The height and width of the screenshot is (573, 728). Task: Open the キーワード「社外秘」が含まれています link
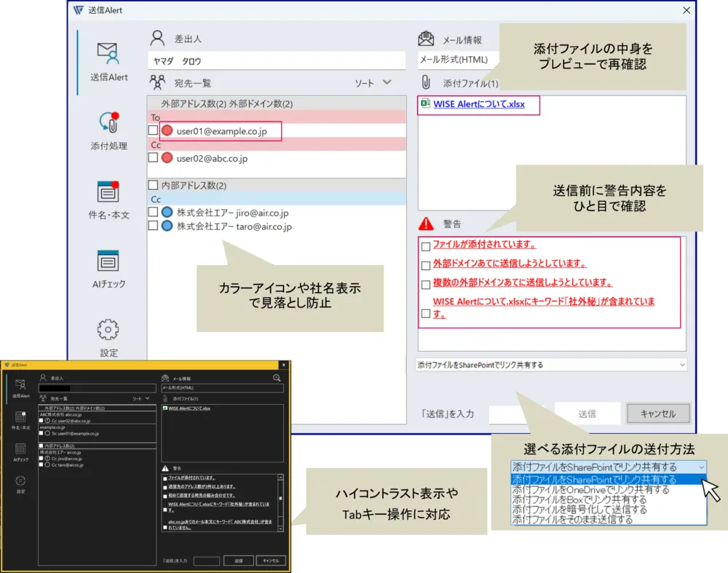pos(544,307)
